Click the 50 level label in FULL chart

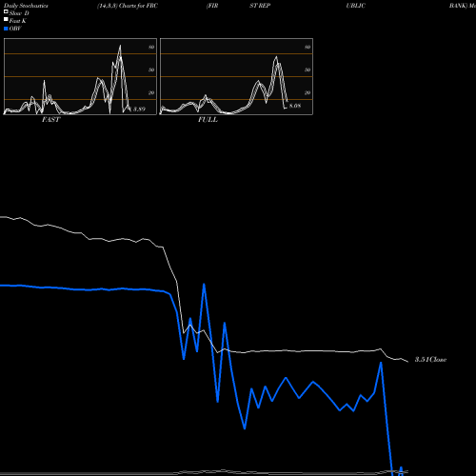307,69
